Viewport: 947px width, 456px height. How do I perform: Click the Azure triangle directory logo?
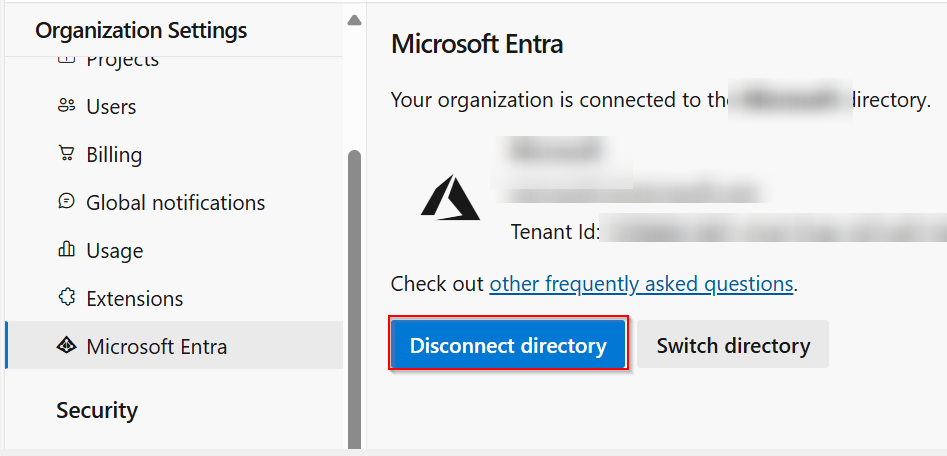tap(450, 197)
